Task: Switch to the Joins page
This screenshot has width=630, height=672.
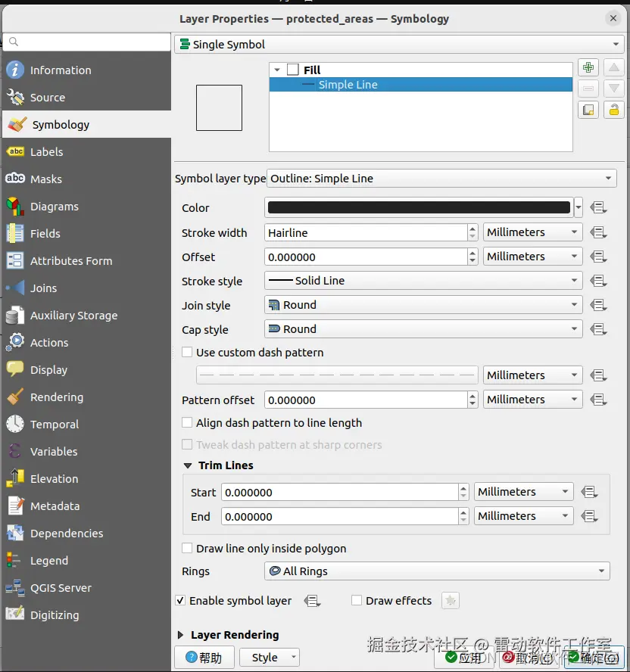Action: pyautogui.click(x=86, y=288)
